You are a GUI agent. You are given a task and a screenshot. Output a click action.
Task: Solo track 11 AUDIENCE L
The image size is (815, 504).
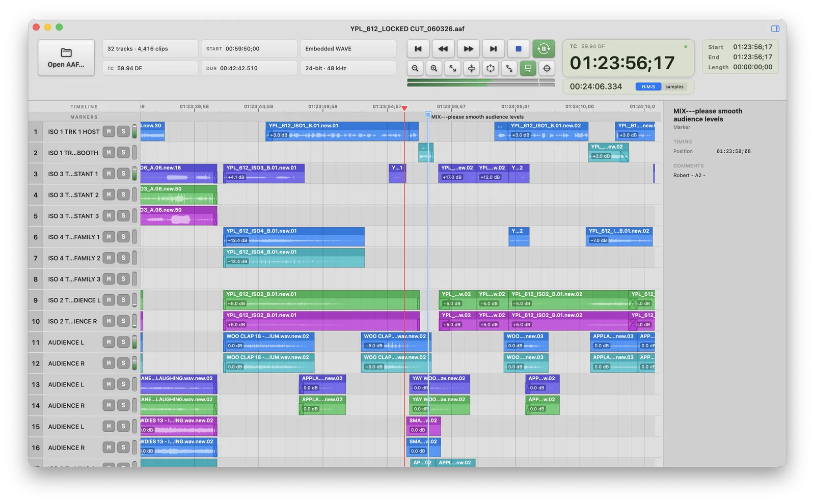[x=123, y=342]
